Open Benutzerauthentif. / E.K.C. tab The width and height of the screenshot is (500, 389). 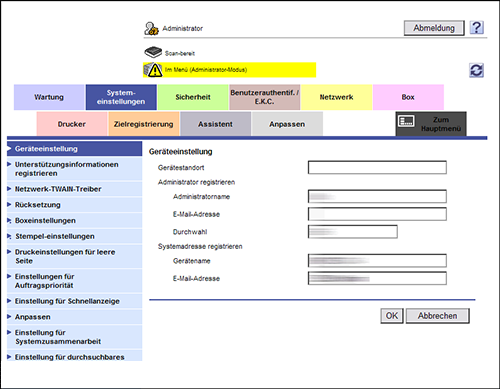pos(265,97)
